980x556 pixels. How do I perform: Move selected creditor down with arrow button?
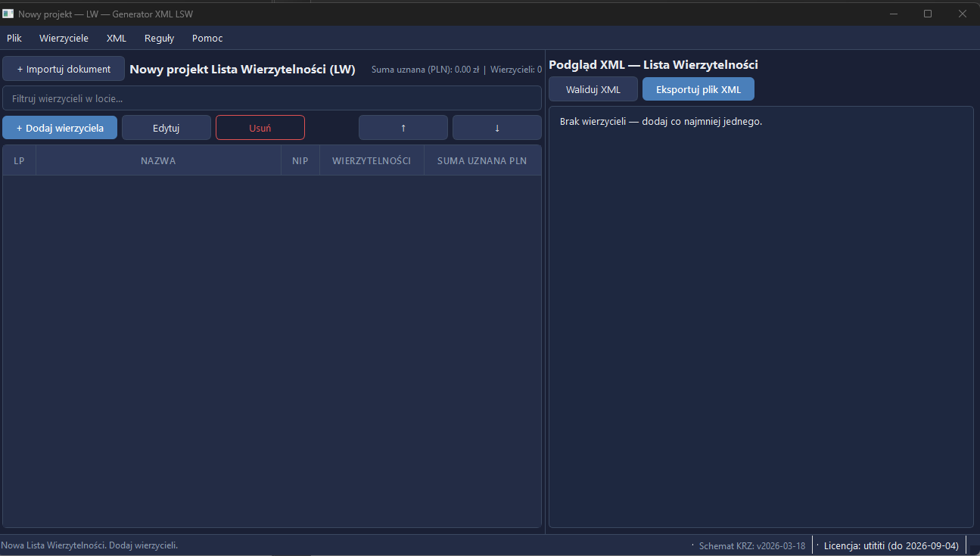(497, 128)
